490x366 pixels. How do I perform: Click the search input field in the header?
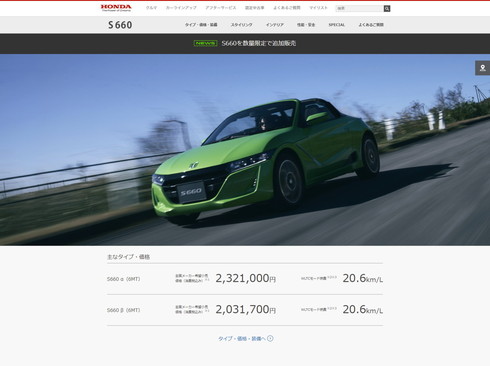359,8
